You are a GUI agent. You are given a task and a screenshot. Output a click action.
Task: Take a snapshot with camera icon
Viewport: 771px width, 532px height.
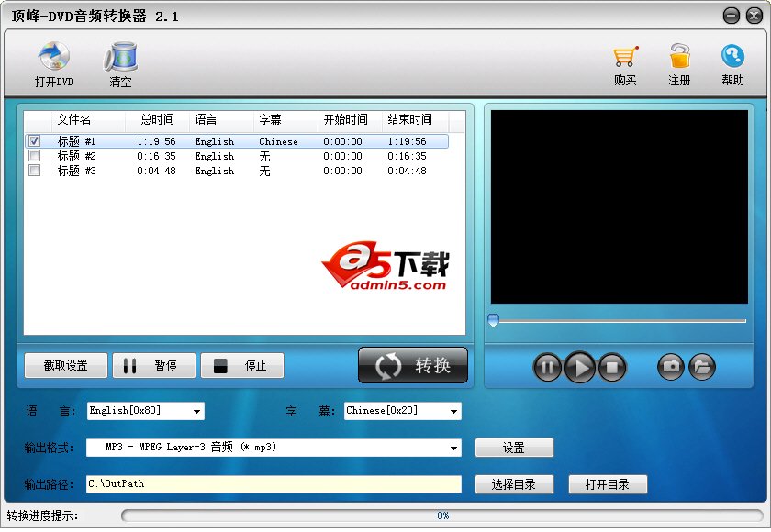[671, 367]
